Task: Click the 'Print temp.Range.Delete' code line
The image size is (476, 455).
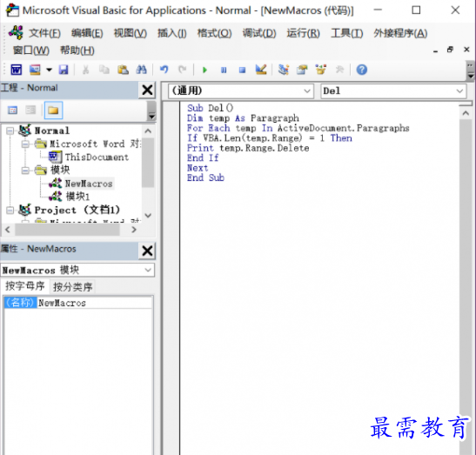Action: pos(248,148)
